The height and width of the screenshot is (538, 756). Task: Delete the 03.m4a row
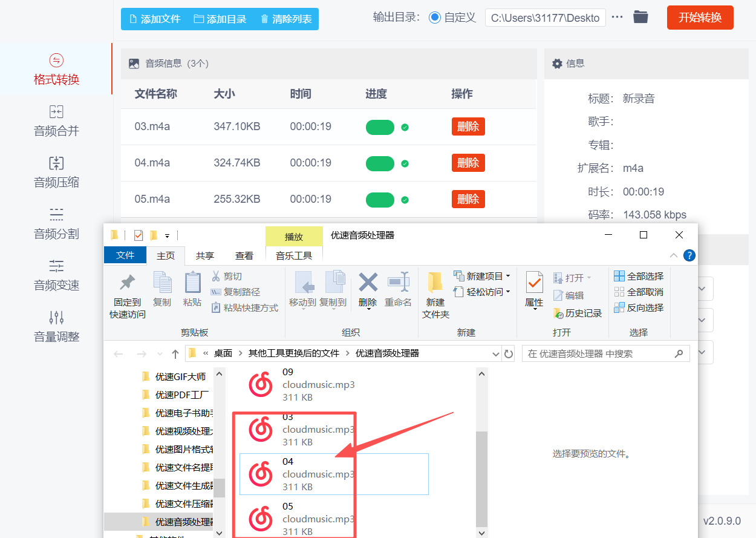click(468, 127)
